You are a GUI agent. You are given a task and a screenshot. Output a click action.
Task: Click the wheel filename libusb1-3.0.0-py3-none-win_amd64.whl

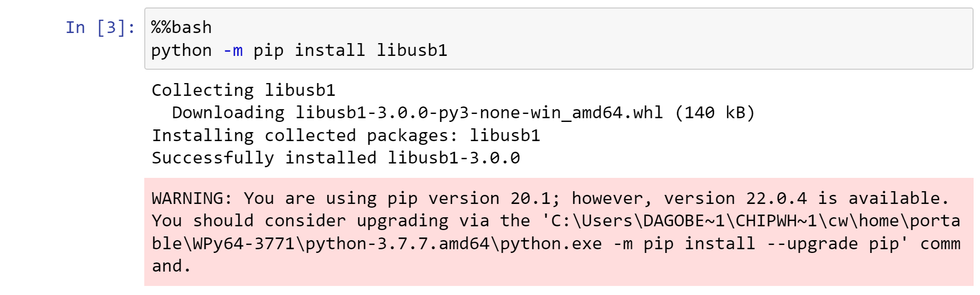pyautogui.click(x=479, y=112)
